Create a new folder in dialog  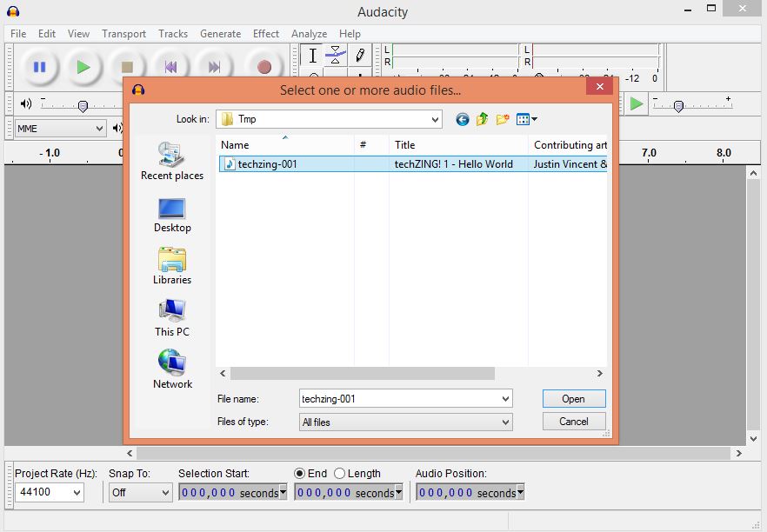[x=503, y=119]
